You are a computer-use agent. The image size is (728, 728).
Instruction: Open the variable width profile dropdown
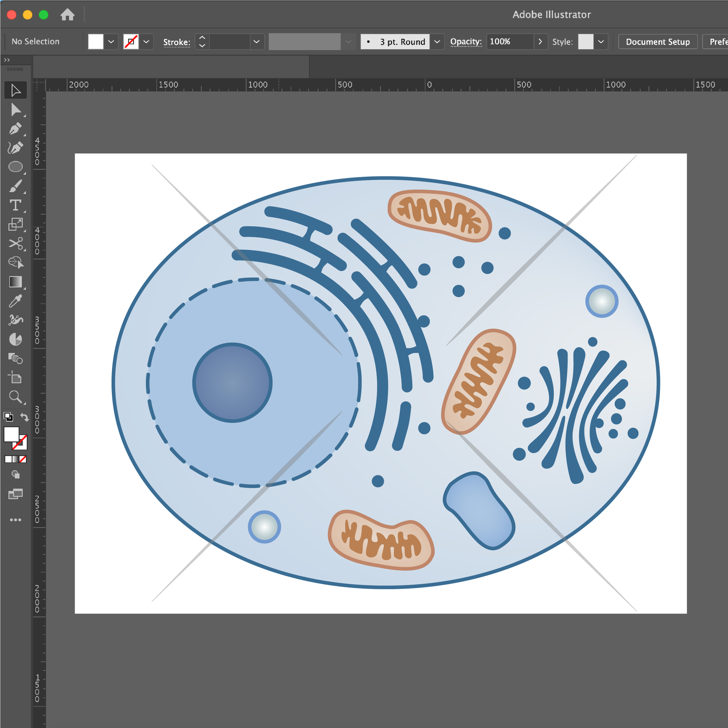[x=348, y=42]
